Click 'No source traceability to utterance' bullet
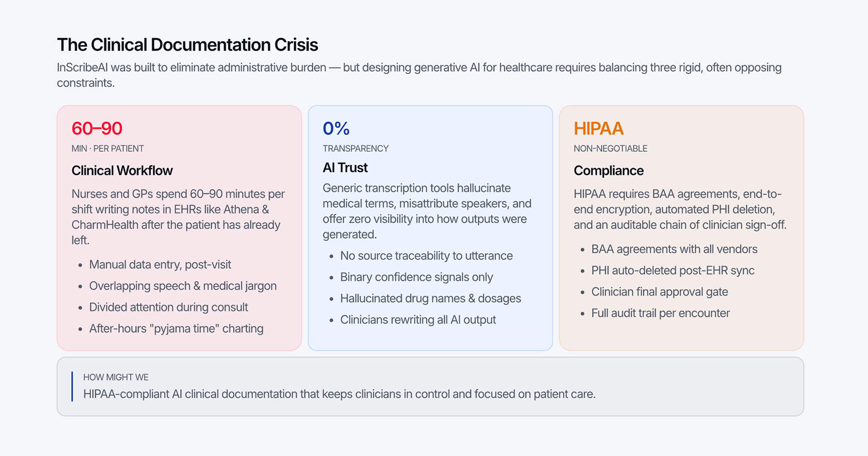Screen dimensions: 868x456 426,255
